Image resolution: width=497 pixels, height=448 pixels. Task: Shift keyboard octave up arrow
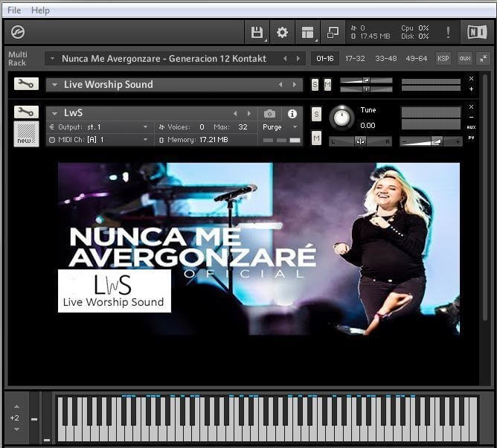pyautogui.click(x=16, y=406)
